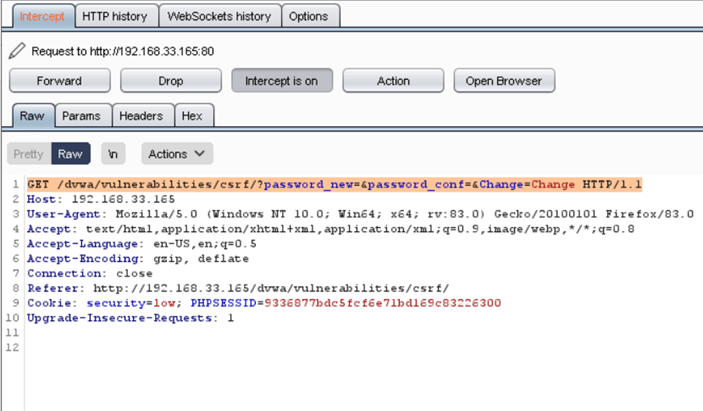The height and width of the screenshot is (411, 703).
Task: Switch to WebSockets history tab
Action: point(219,17)
